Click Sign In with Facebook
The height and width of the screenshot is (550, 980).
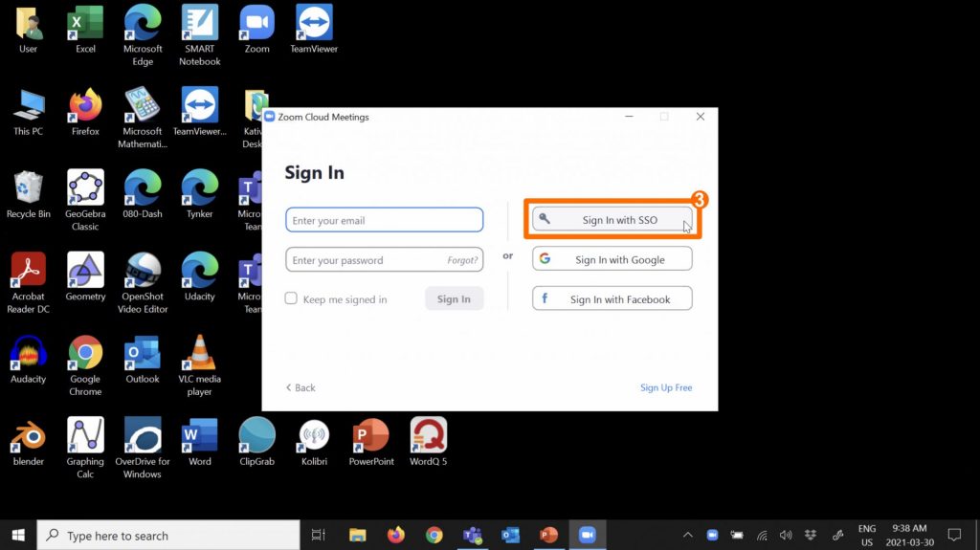[612, 299]
